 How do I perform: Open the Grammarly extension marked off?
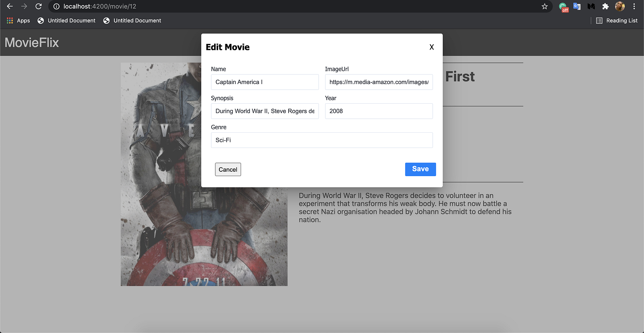563,7
